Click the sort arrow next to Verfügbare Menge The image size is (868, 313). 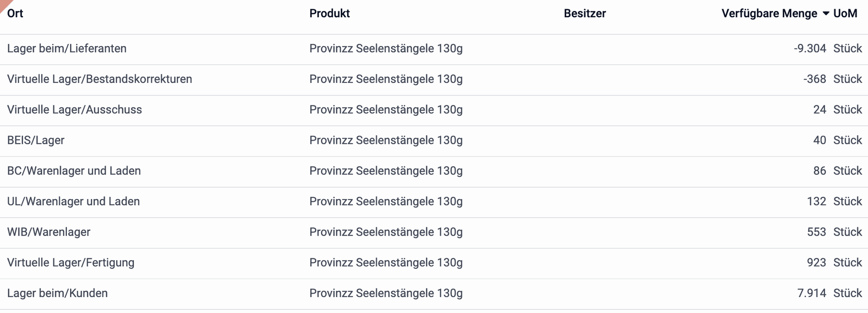(x=826, y=14)
